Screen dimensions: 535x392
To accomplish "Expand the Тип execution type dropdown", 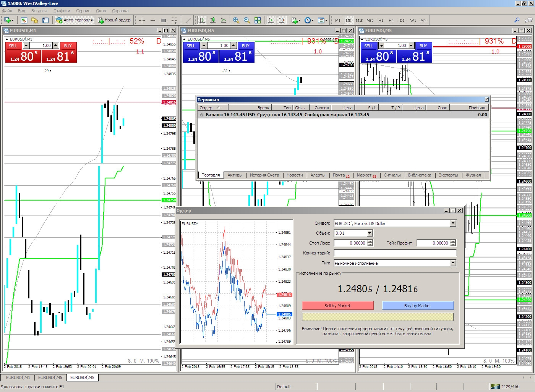I will tap(453, 263).
